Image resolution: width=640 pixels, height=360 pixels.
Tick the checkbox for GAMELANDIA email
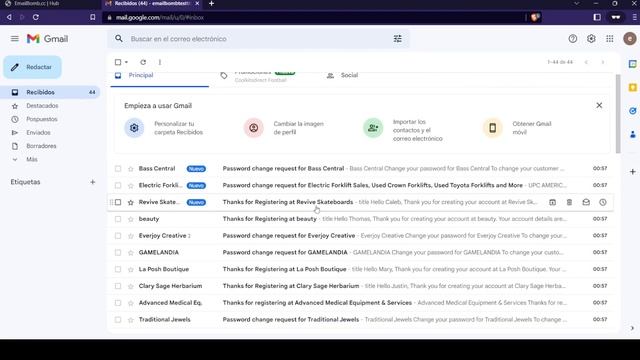pos(118,252)
